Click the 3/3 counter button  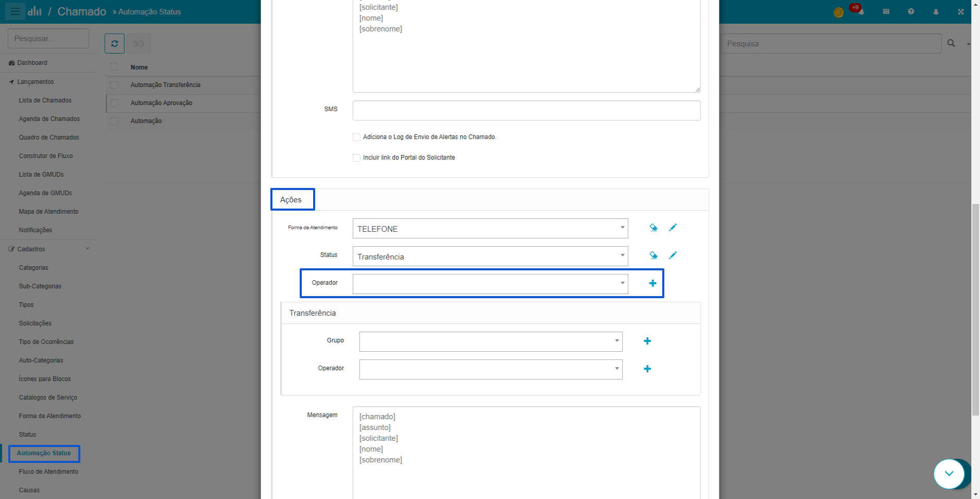coord(139,44)
